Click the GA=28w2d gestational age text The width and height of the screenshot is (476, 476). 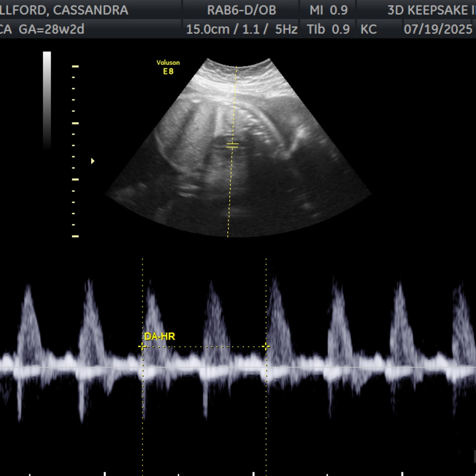coord(52,30)
